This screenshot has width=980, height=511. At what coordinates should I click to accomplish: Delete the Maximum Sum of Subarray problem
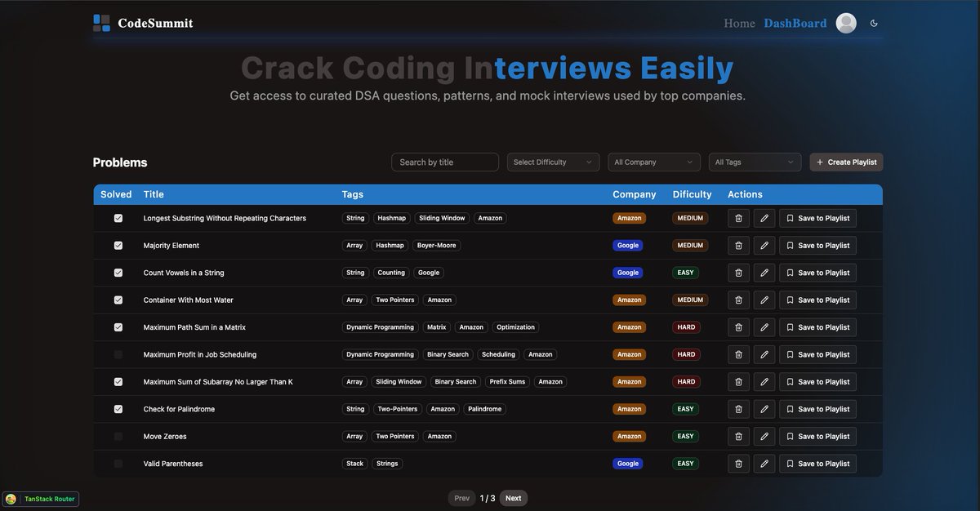pyautogui.click(x=738, y=382)
